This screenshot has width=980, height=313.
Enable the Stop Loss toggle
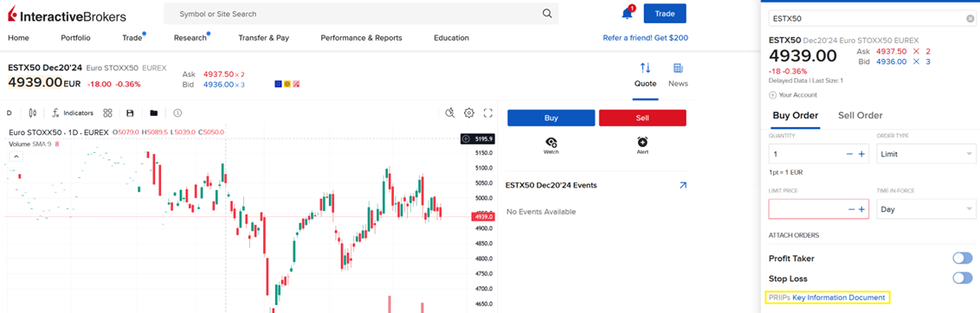[963, 278]
